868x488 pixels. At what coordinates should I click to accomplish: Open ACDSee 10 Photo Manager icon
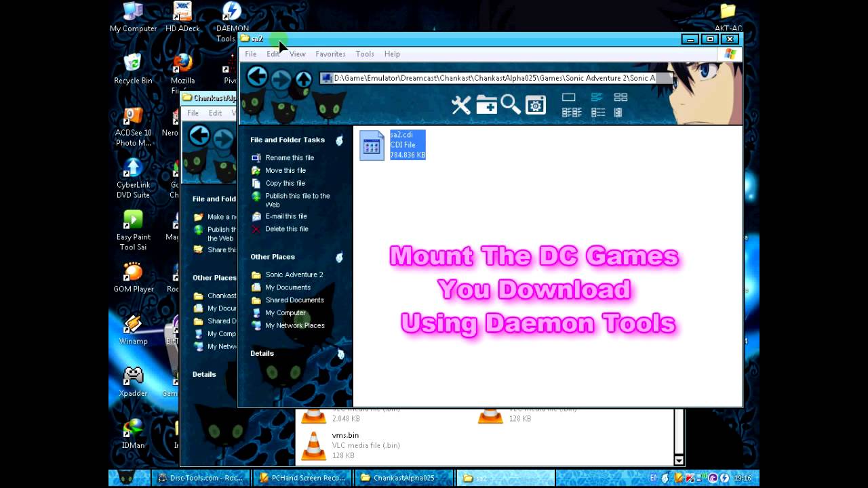133,126
